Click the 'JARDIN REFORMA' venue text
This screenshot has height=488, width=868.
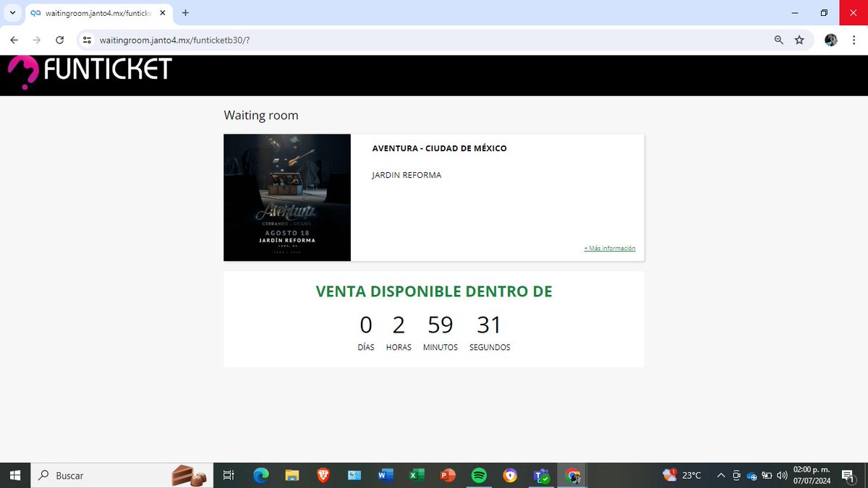[x=407, y=175]
